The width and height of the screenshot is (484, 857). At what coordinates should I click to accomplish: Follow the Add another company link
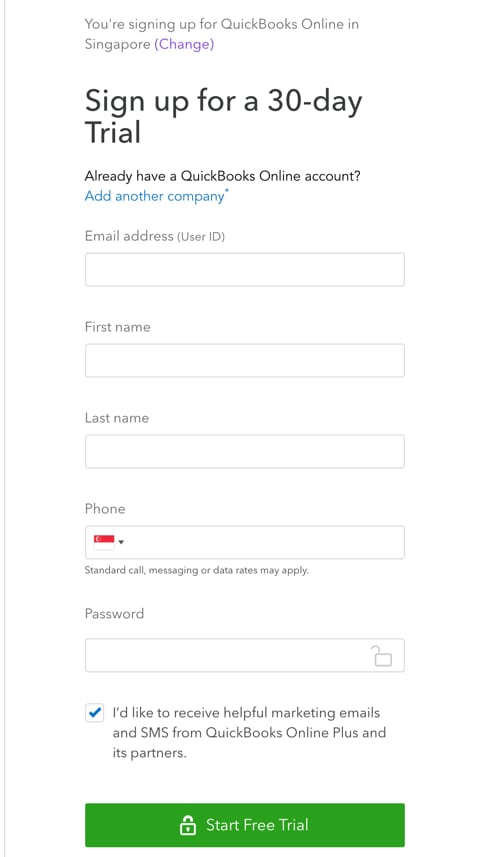155,196
